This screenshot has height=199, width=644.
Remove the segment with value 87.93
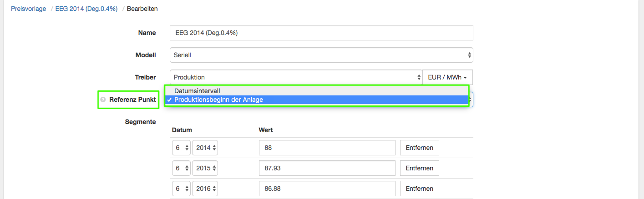click(419, 168)
